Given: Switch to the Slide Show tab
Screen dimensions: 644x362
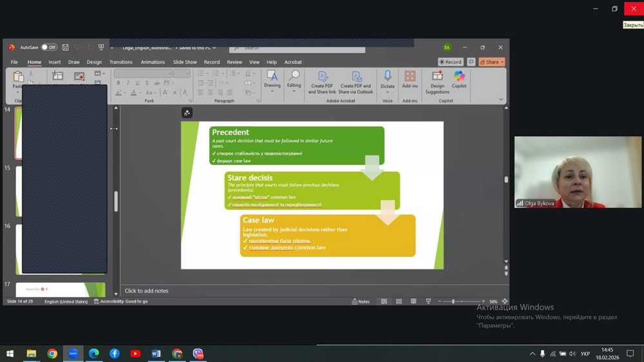Looking at the screenshot, I should (x=184, y=62).
